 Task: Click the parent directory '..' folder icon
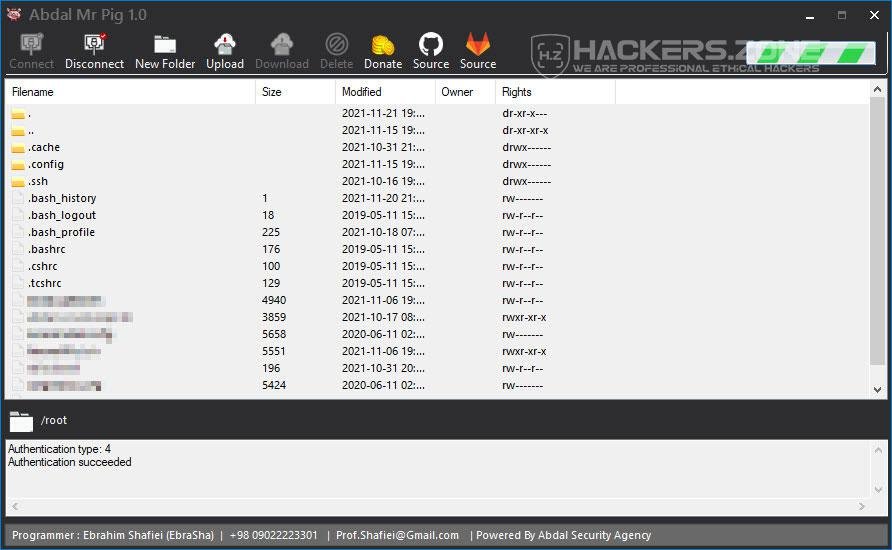[x=18, y=131]
